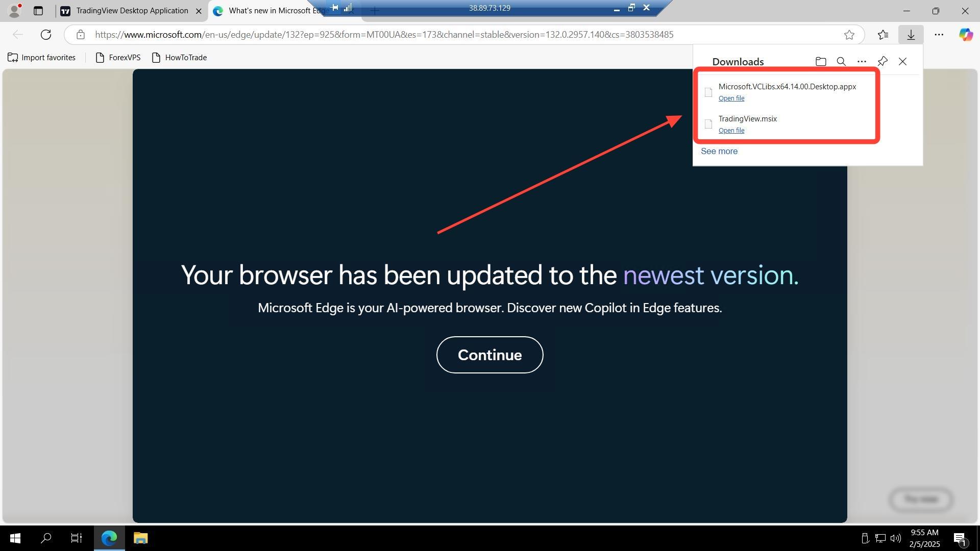Open HowToTrade bookmark
The height and width of the screenshot is (551, 980).
click(x=180, y=58)
